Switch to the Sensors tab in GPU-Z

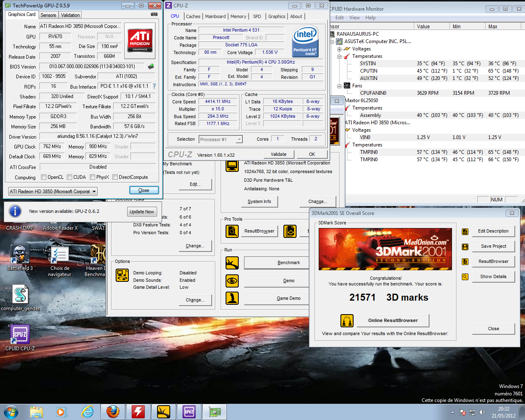[48, 15]
